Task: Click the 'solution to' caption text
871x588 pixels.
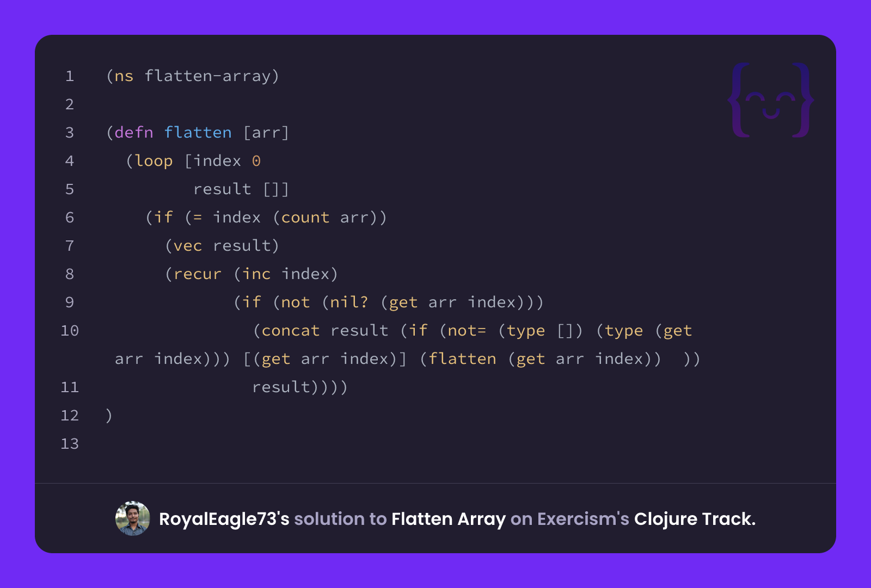Action: pos(340,519)
